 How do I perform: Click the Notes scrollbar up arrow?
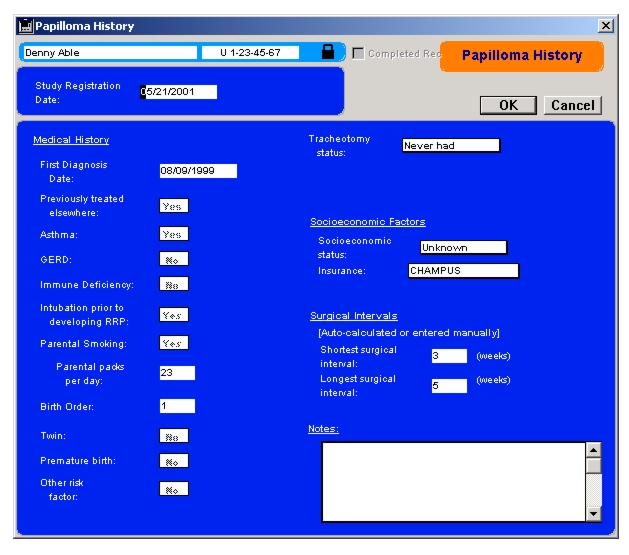[593, 450]
